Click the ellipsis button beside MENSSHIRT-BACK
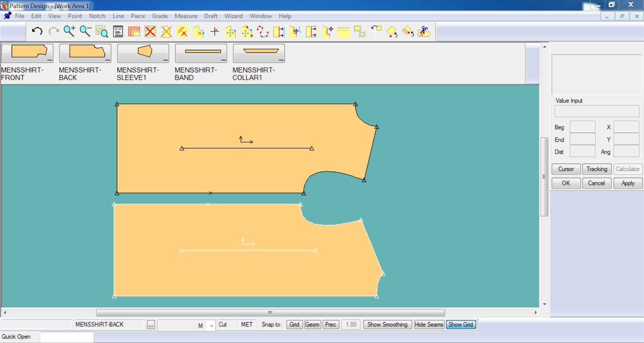Viewport: 644px width, 343px height. point(151,325)
